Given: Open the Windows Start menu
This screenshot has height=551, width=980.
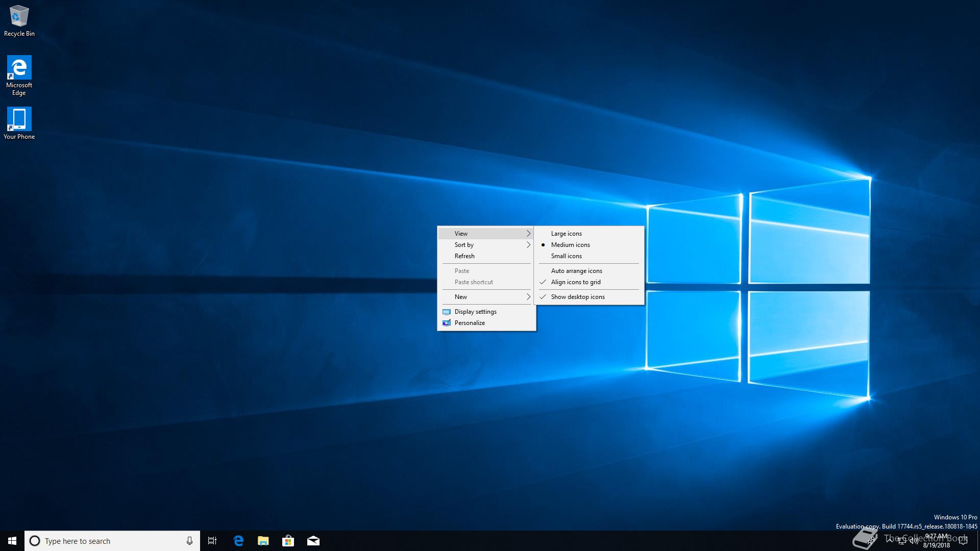Looking at the screenshot, I should (12, 541).
